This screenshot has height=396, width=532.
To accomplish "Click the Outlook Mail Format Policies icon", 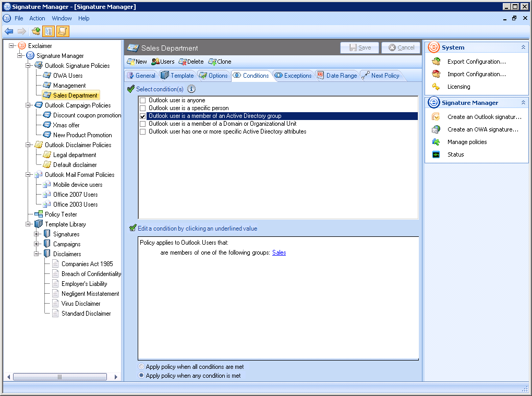I will 39,175.
